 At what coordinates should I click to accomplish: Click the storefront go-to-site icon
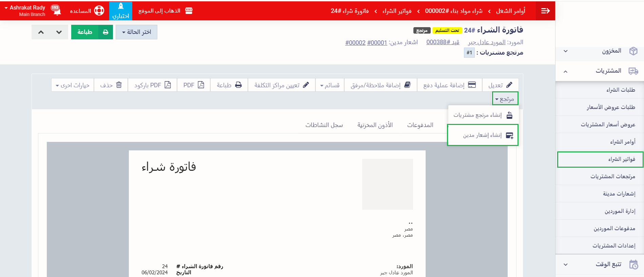[189, 11]
